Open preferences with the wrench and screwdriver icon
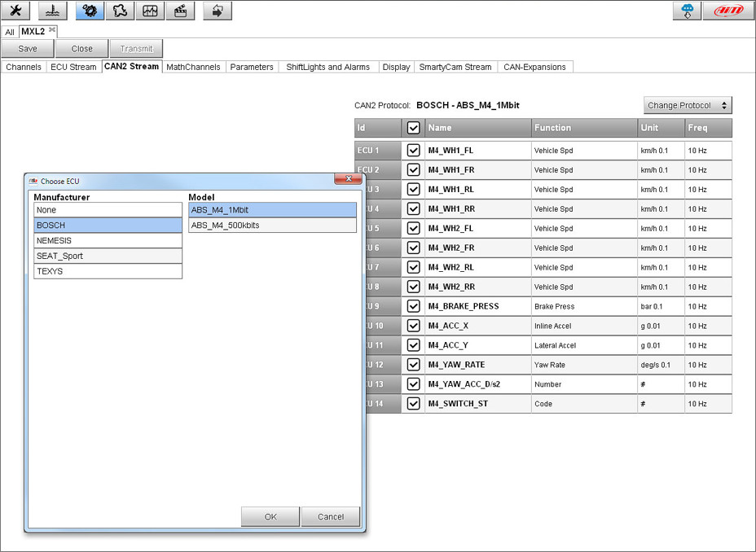This screenshot has height=552, width=756. click(15, 11)
